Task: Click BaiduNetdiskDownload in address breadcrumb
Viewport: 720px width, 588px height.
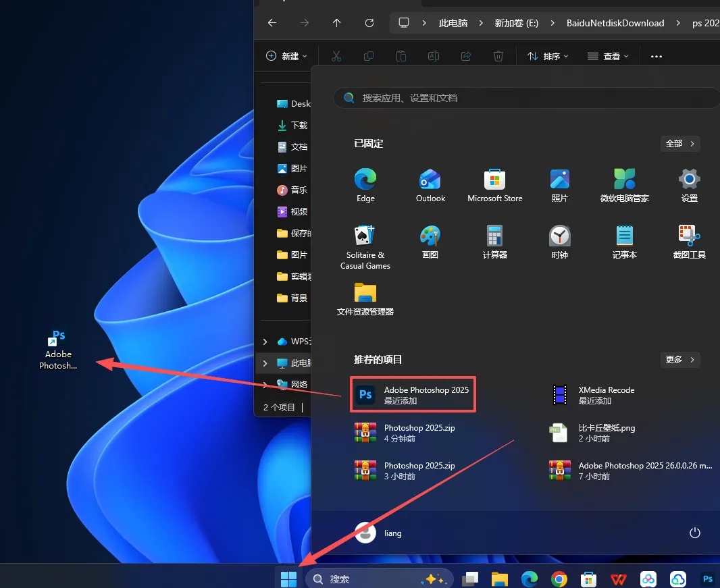Action: [615, 23]
